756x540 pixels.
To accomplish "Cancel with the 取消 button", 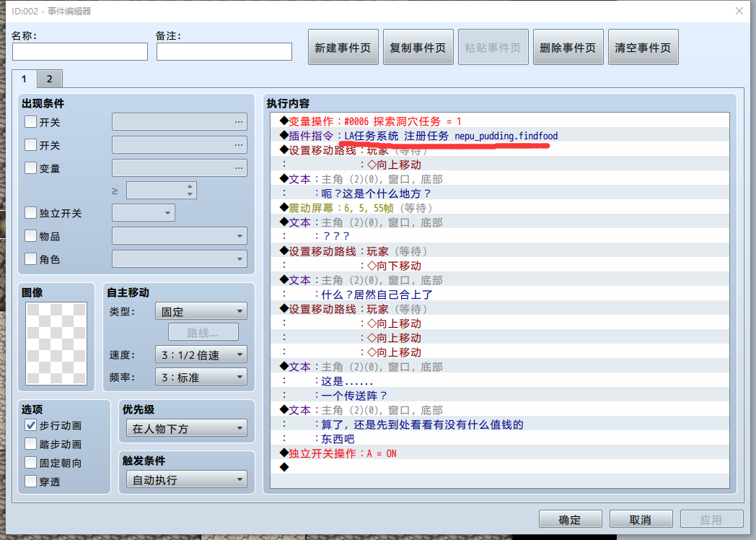I will pos(641,519).
